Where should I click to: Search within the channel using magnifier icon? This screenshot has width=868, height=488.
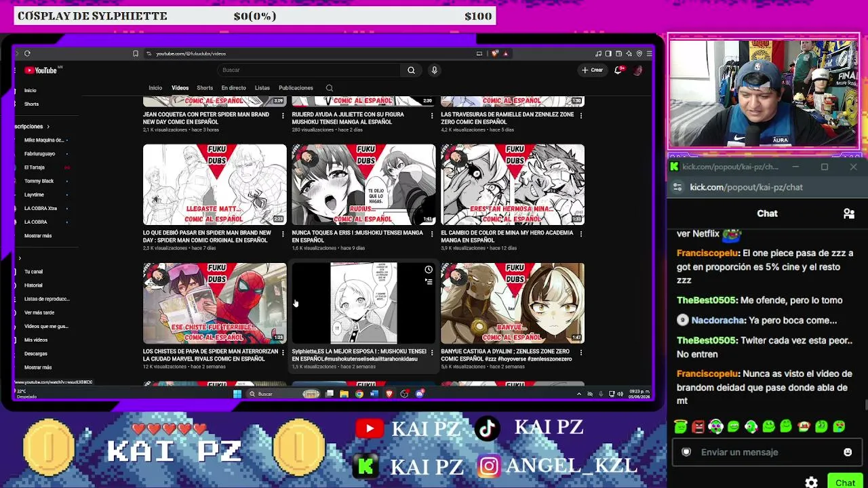(x=330, y=87)
